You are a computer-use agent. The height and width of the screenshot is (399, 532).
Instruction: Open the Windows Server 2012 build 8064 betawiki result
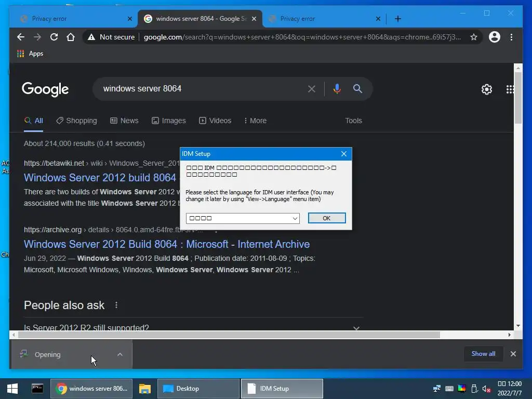coord(100,178)
